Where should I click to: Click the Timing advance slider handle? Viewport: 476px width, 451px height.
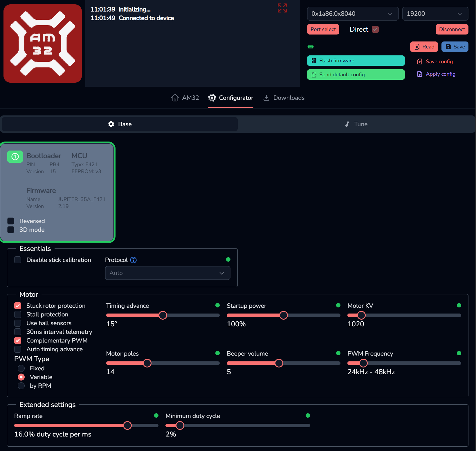[x=163, y=315]
